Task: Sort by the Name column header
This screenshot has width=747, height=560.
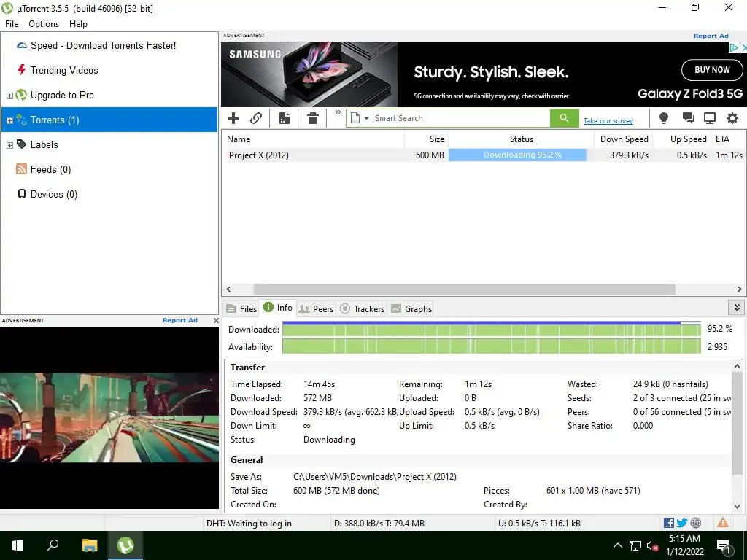Action: tap(314, 139)
